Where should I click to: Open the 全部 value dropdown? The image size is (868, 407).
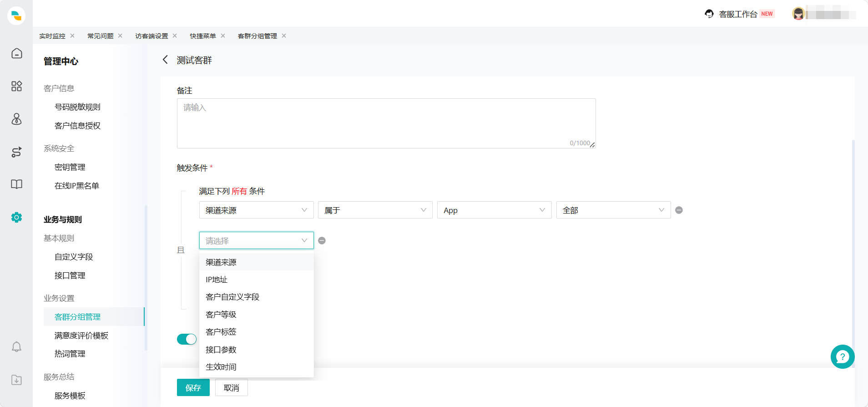point(614,210)
